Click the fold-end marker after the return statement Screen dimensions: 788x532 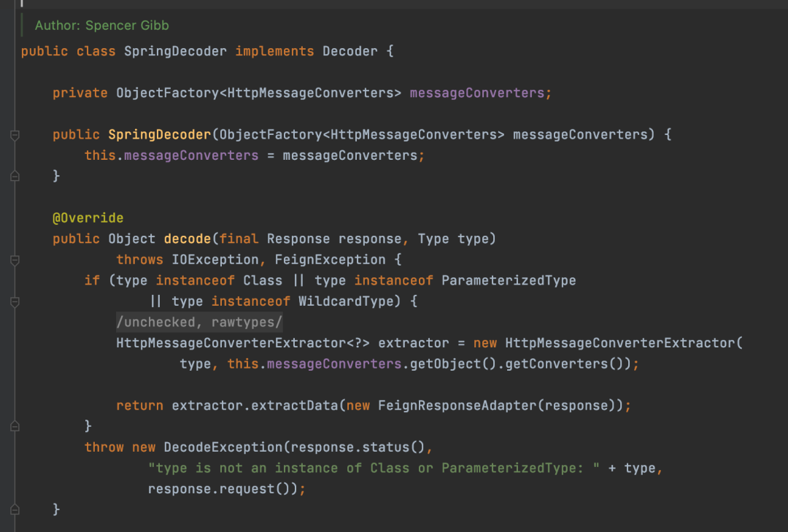pos(15,426)
